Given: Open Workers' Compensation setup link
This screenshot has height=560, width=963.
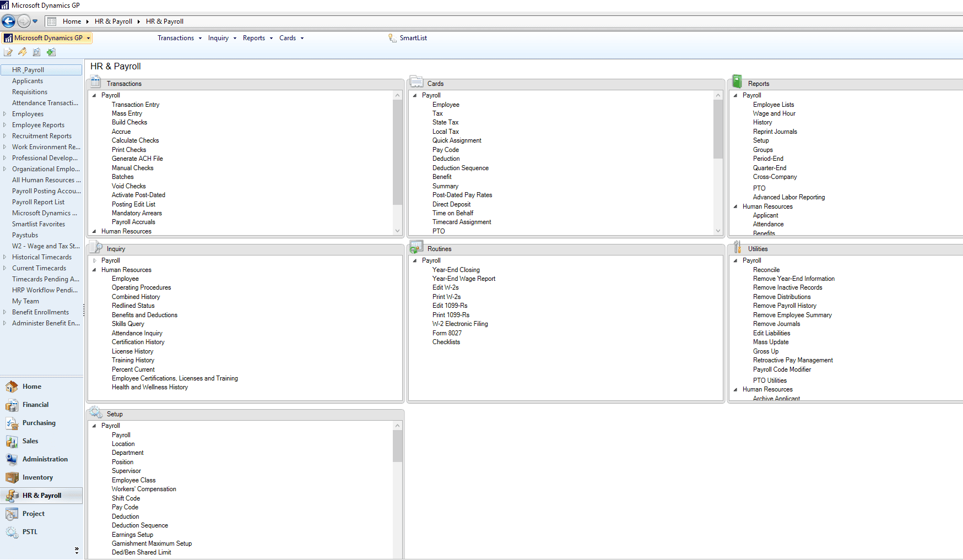Looking at the screenshot, I should (144, 489).
